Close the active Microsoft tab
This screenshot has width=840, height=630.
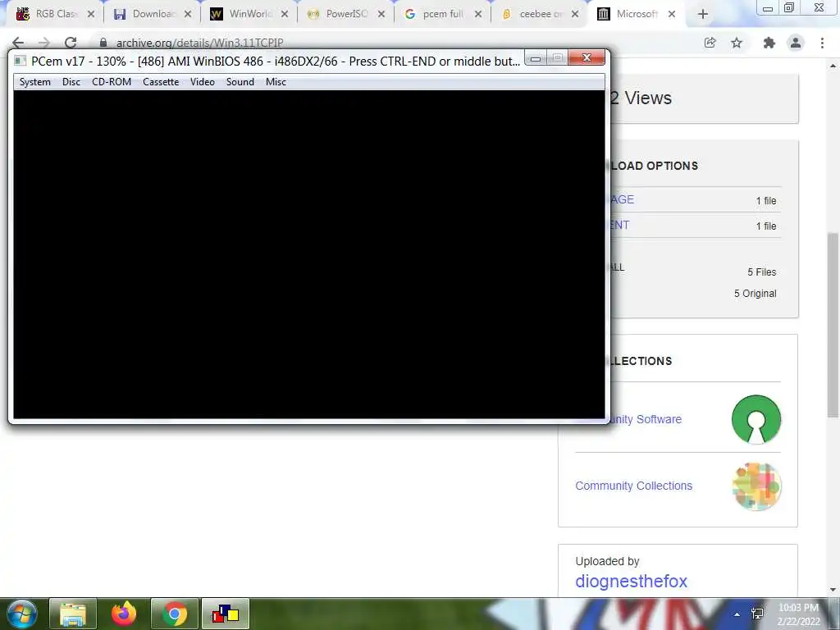(672, 15)
